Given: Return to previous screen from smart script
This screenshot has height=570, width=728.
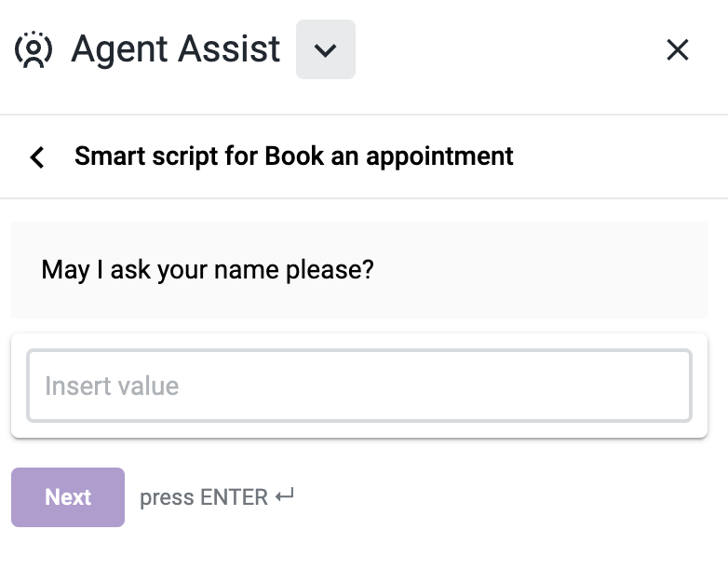Looking at the screenshot, I should (37, 157).
